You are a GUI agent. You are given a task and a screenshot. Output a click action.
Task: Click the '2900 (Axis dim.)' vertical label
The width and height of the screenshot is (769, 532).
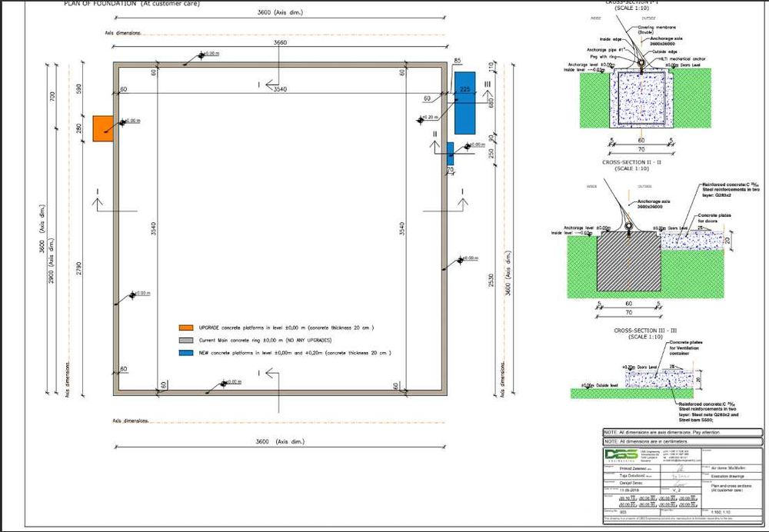pos(52,261)
